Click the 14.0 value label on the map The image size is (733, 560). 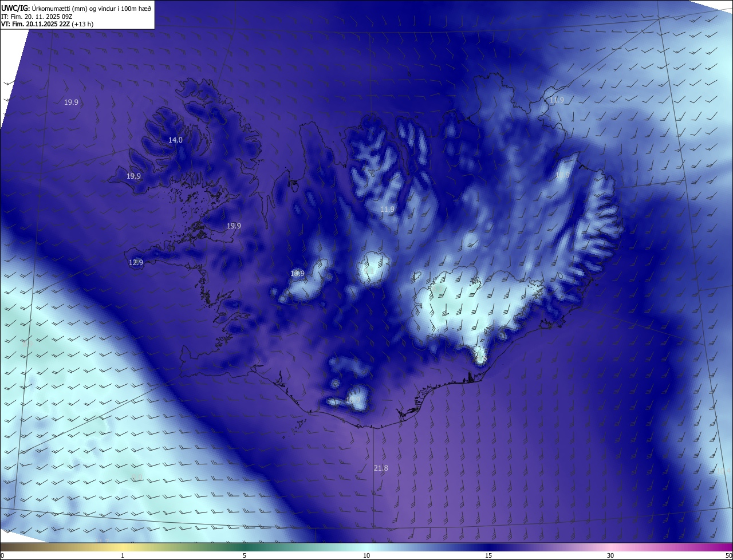[175, 140]
